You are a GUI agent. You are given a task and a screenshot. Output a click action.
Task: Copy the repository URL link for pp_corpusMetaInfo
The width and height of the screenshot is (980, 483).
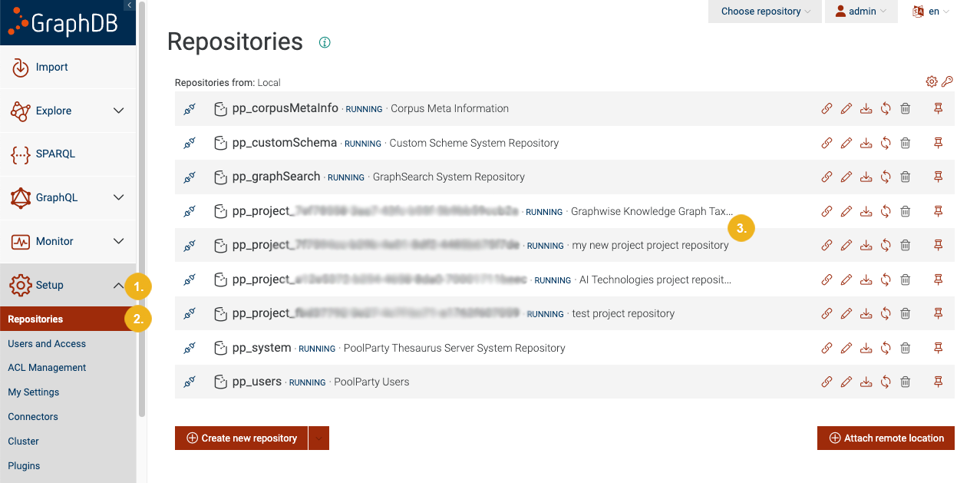click(x=827, y=108)
